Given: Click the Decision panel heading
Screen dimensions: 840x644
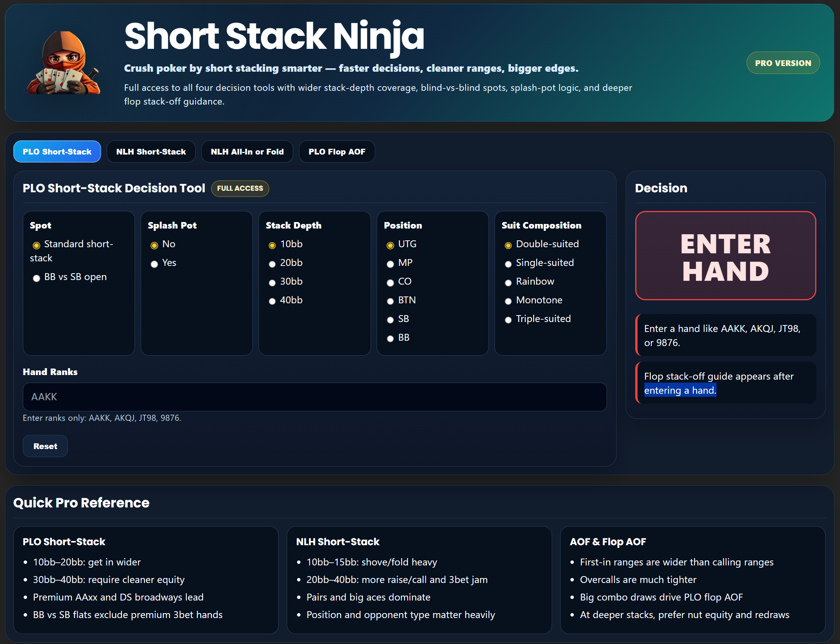Looking at the screenshot, I should tap(661, 188).
